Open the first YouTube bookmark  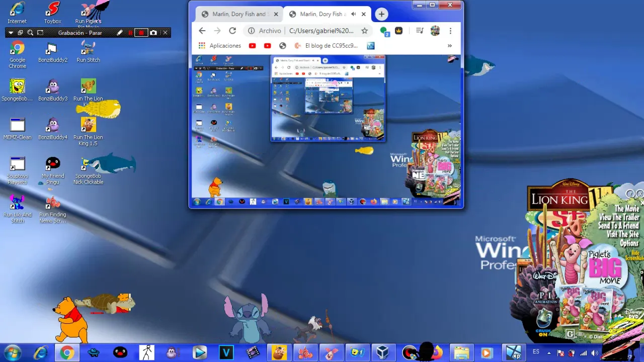click(x=252, y=46)
